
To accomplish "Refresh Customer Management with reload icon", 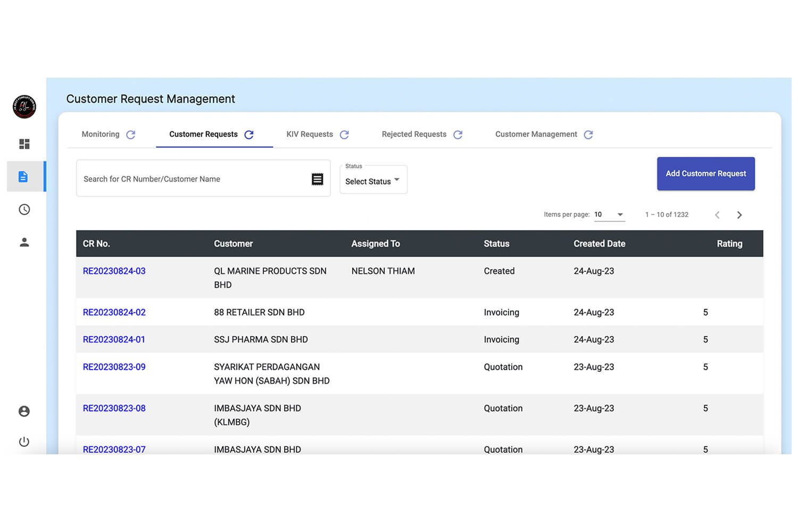I will click(588, 135).
